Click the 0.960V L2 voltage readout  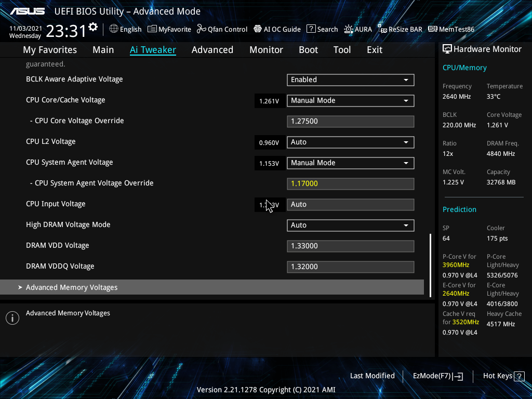pos(270,143)
